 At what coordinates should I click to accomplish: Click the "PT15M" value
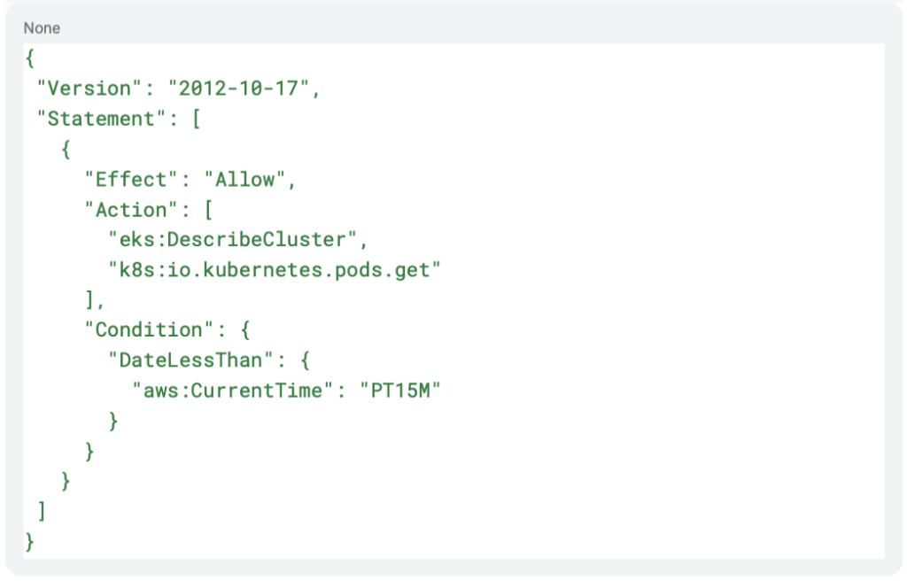[x=400, y=391]
